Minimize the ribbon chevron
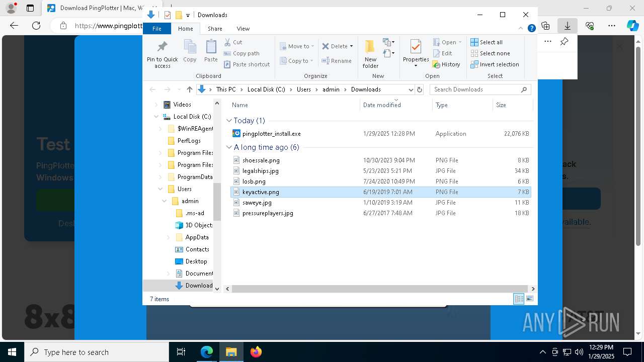 click(521, 29)
